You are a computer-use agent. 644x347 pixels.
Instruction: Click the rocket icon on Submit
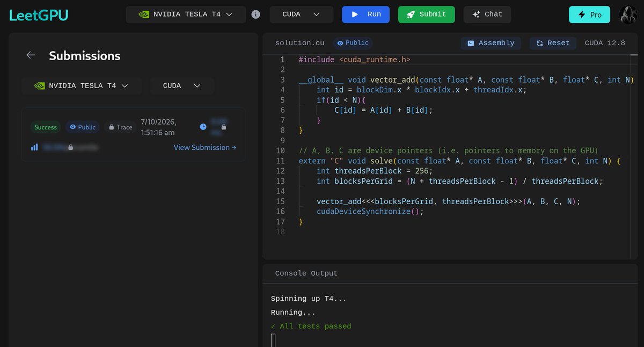pyautogui.click(x=411, y=15)
